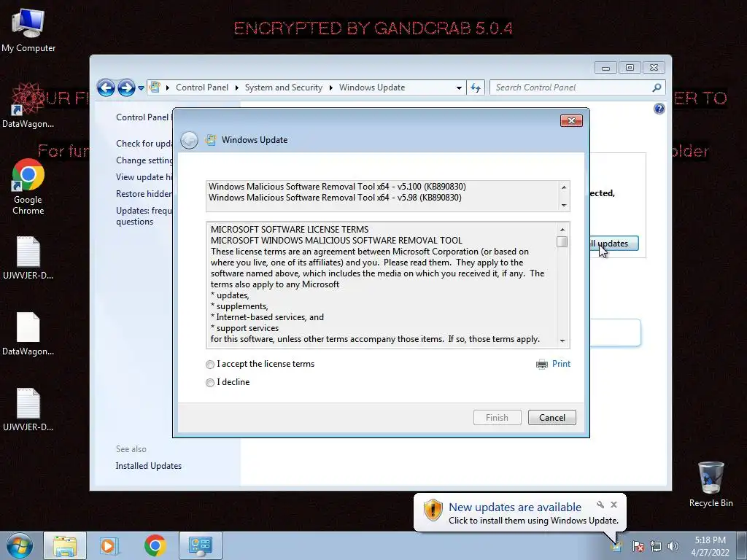Viewport: 747px width, 560px height.
Task: Open the Windows Start menu
Action: click(x=19, y=545)
